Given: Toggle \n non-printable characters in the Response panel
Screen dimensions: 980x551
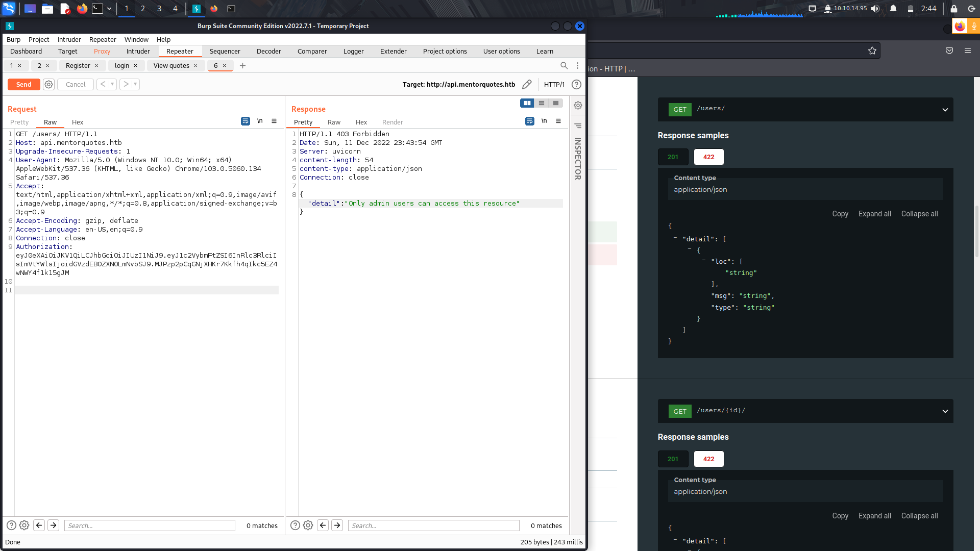Looking at the screenshot, I should click(x=544, y=121).
